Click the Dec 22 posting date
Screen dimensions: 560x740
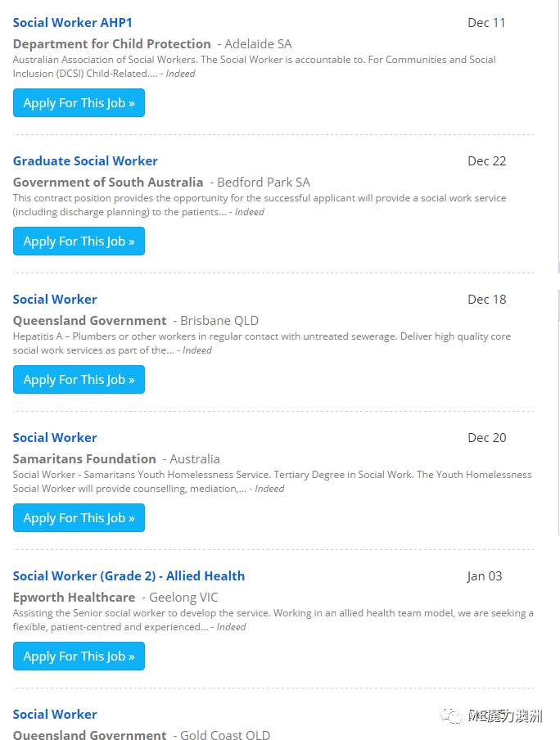(487, 161)
